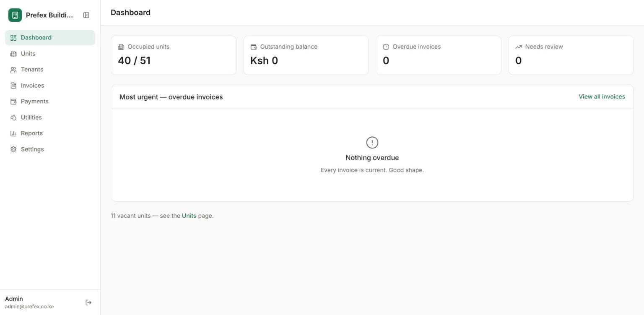Click the 'Most urgent — overdue invoices' heading

[x=171, y=97]
